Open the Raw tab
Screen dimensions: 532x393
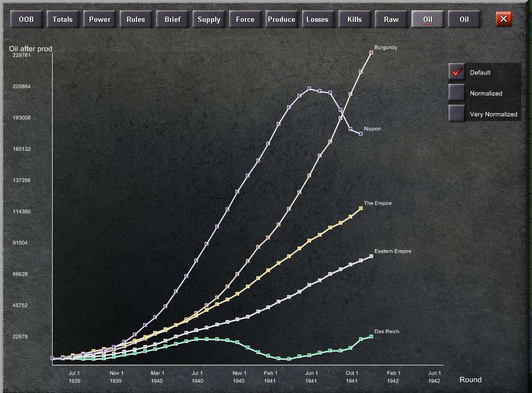391,19
